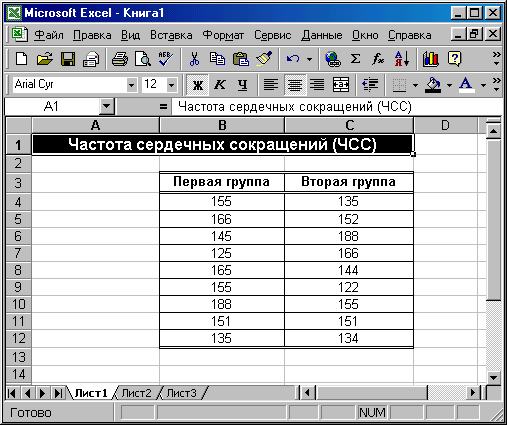Sort ascending with the А-Я icon
Viewport: 507px width, 425px height.
tap(402, 59)
